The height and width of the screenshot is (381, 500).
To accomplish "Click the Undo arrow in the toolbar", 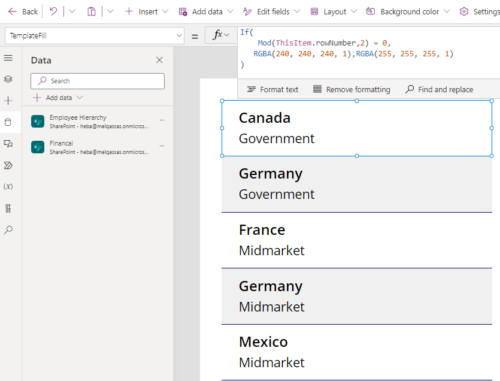I will pos(53,12).
